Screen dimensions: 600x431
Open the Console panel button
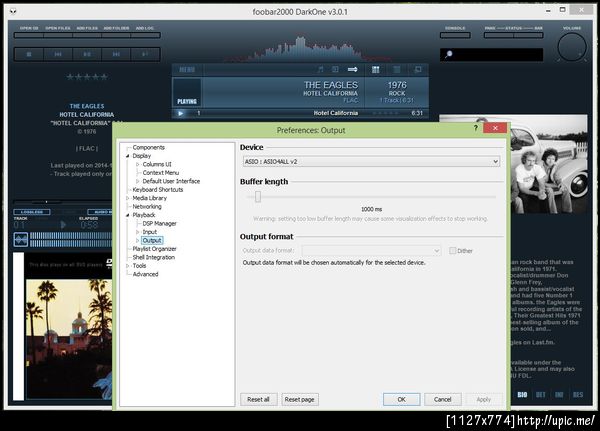click(x=455, y=35)
